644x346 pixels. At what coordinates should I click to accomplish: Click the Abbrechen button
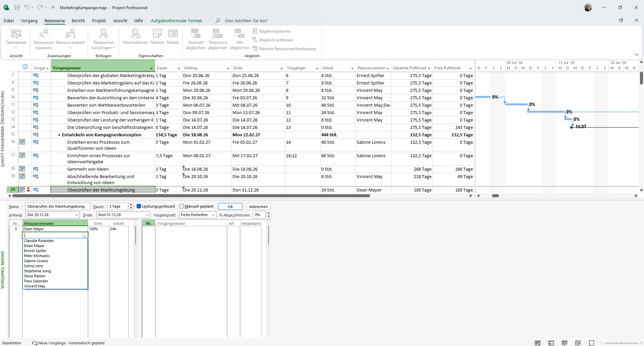(258, 207)
